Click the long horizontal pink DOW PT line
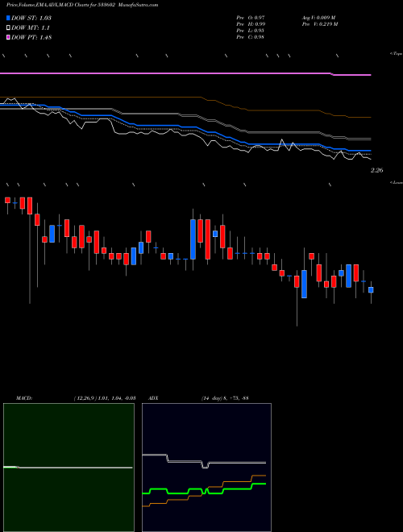Screen dimensions: 403x532 point(185,73)
